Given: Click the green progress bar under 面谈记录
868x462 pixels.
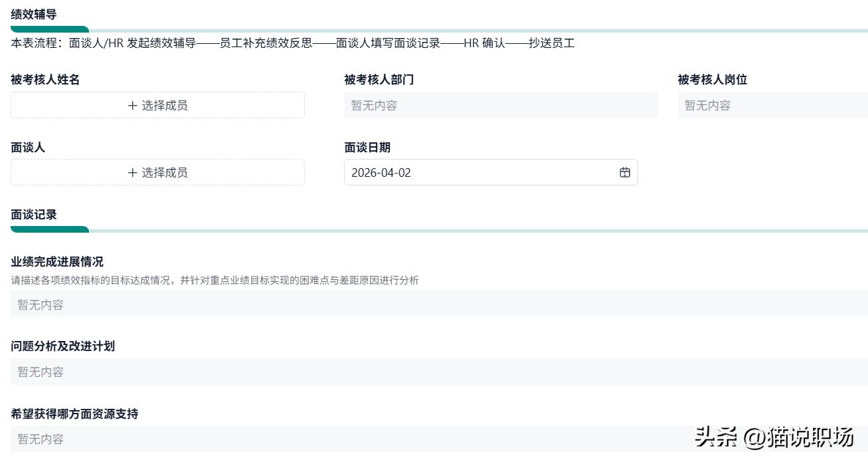Looking at the screenshot, I should tap(50, 229).
